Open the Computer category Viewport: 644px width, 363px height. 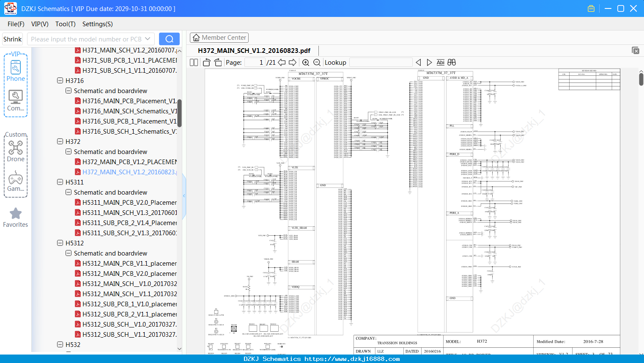pos(16,101)
